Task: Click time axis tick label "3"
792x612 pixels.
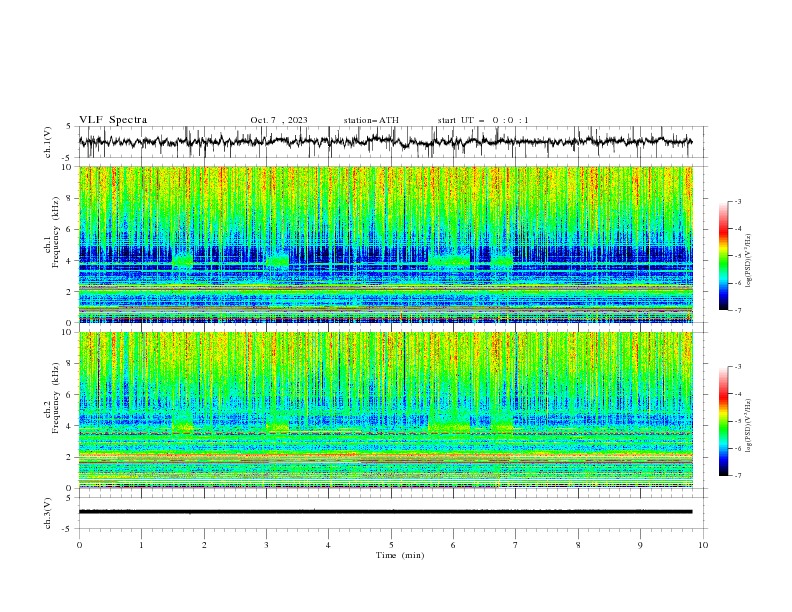Action: 266,545
